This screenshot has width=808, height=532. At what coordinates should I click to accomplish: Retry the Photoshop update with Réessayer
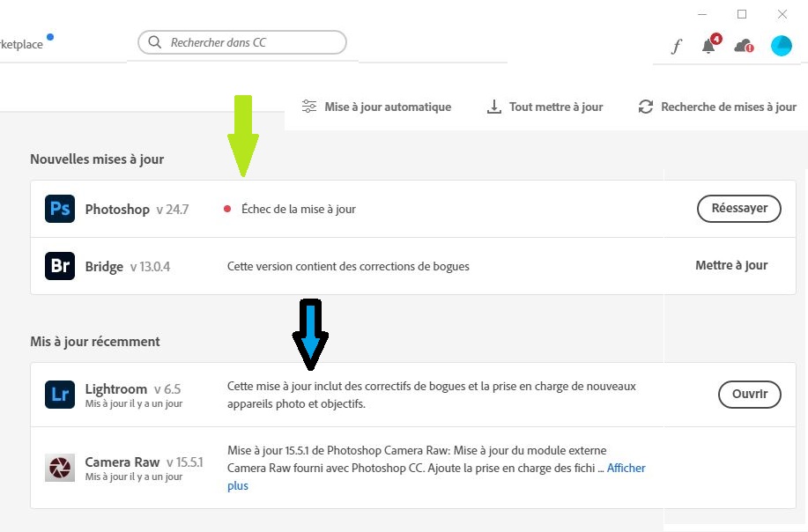click(739, 209)
